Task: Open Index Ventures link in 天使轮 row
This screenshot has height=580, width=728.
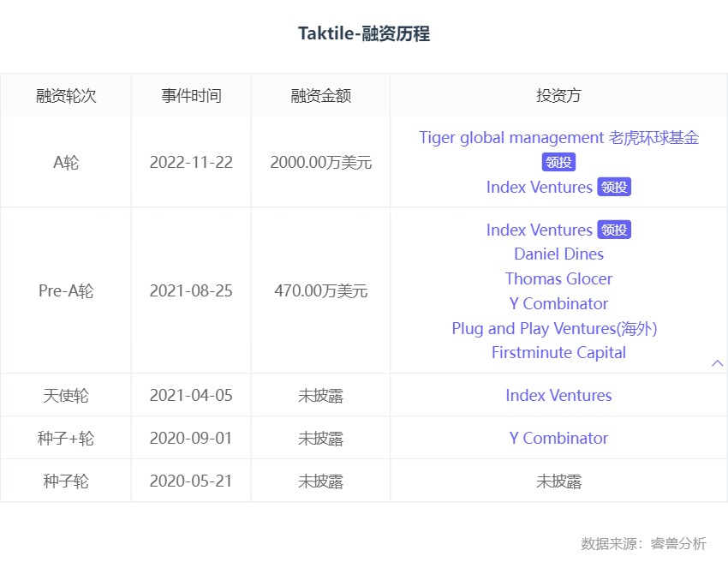Action: coord(558,395)
